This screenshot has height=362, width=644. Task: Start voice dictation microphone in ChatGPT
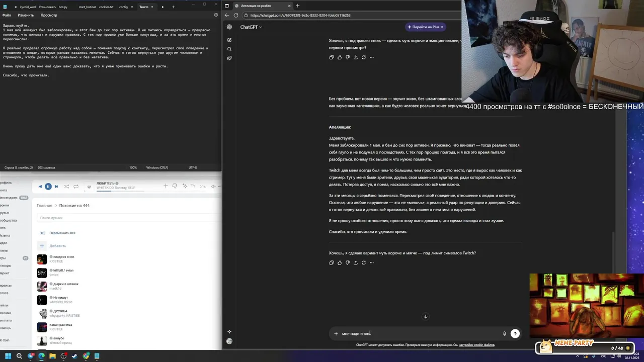[505, 333]
